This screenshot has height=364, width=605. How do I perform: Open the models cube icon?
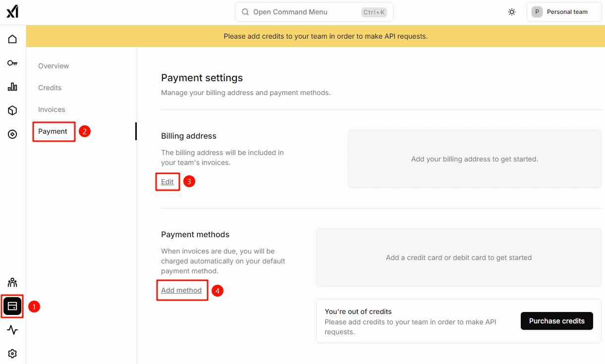pos(12,110)
